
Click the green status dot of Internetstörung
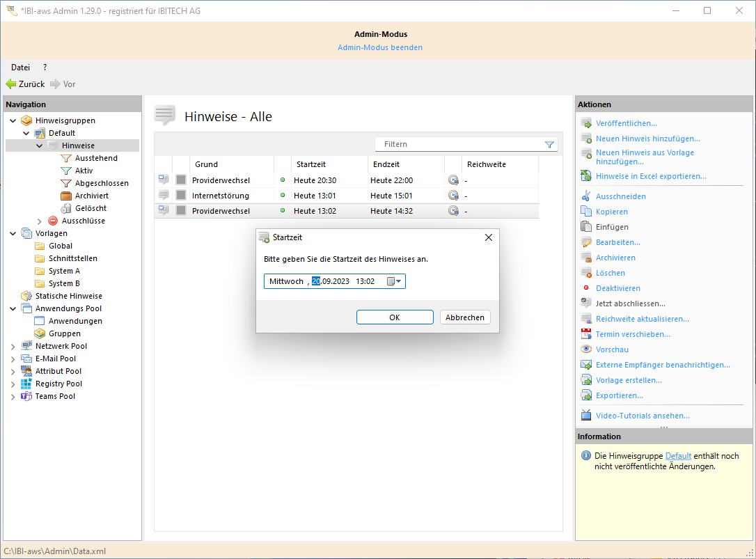pos(283,196)
